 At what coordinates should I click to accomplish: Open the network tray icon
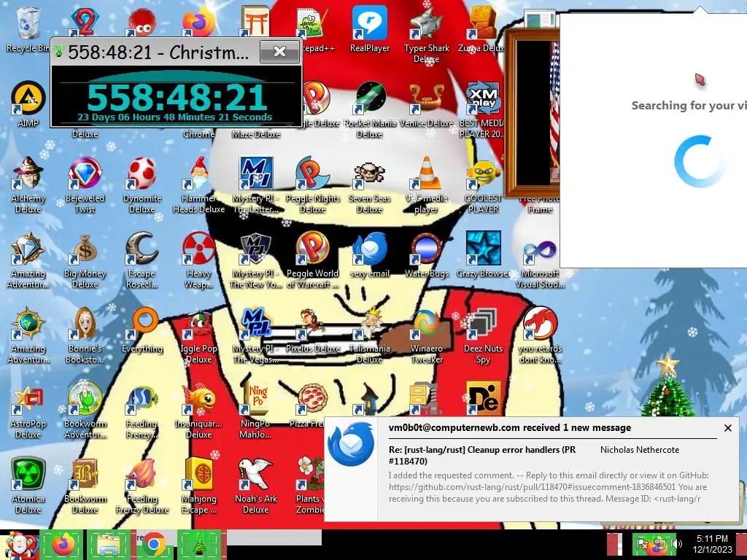coord(659,544)
